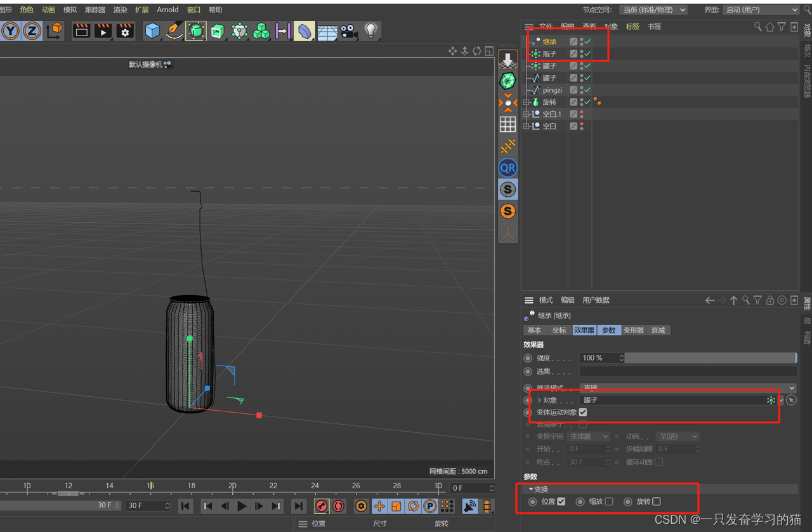Open the Render Settings icon
The height and width of the screenshot is (532, 812).
tap(125, 30)
